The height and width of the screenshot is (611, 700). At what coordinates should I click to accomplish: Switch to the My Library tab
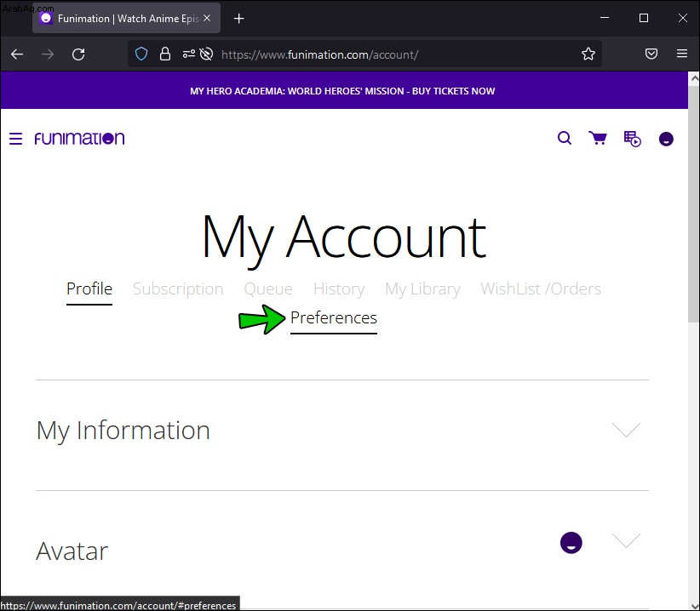tap(422, 289)
